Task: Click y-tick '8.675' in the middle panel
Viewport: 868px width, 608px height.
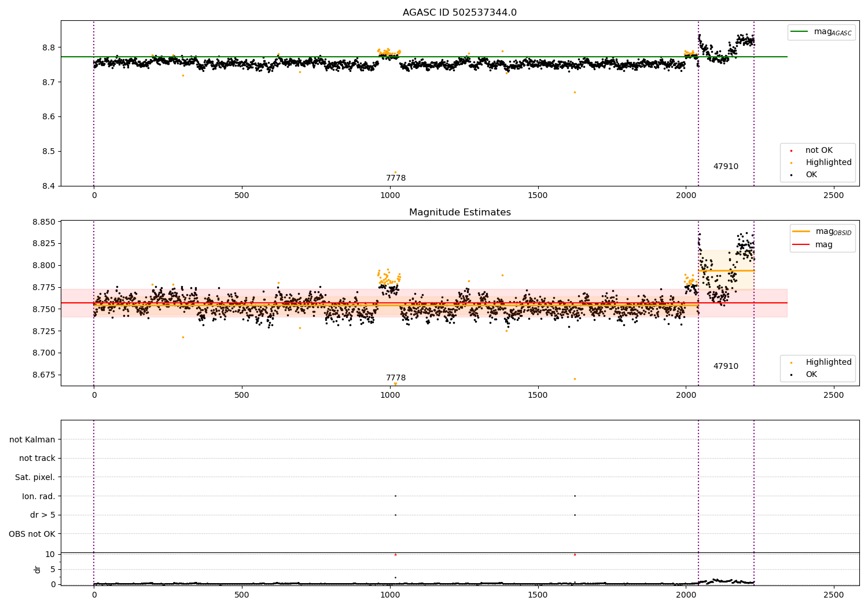Action: click(x=44, y=375)
